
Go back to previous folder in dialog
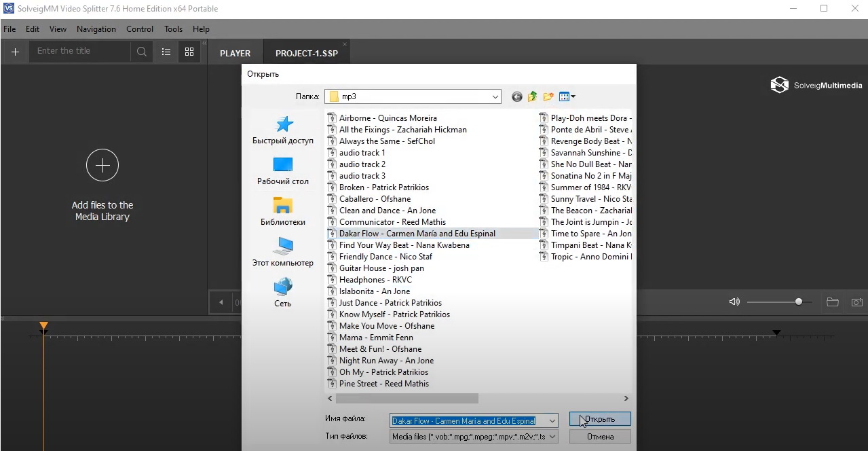click(517, 97)
